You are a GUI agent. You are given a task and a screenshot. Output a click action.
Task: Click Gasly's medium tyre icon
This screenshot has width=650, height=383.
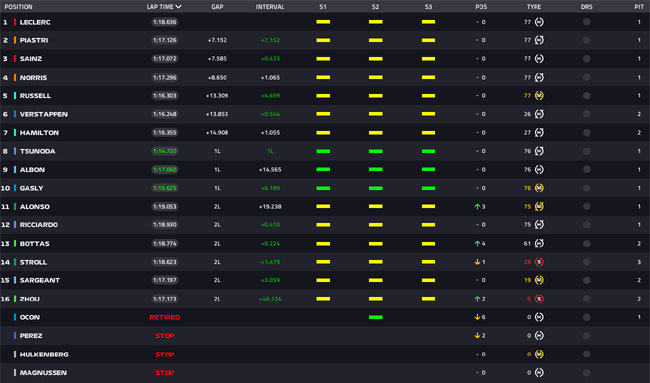point(539,188)
